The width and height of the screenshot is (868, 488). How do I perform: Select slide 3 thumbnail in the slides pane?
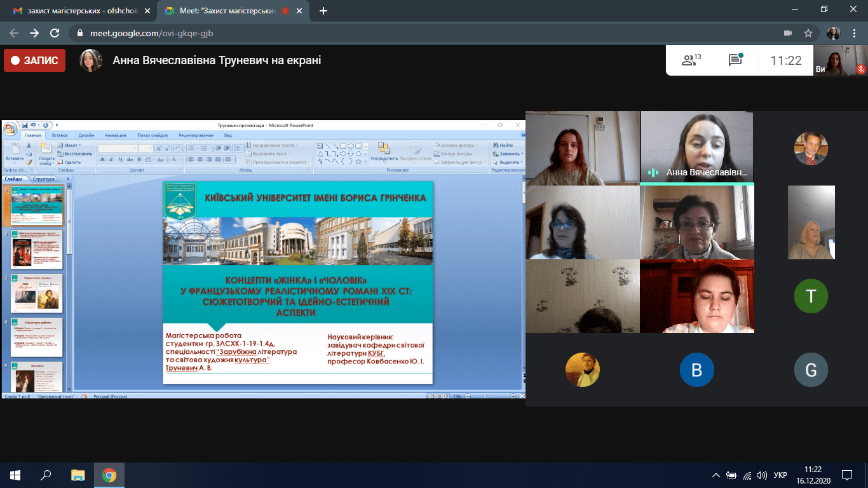click(37, 294)
